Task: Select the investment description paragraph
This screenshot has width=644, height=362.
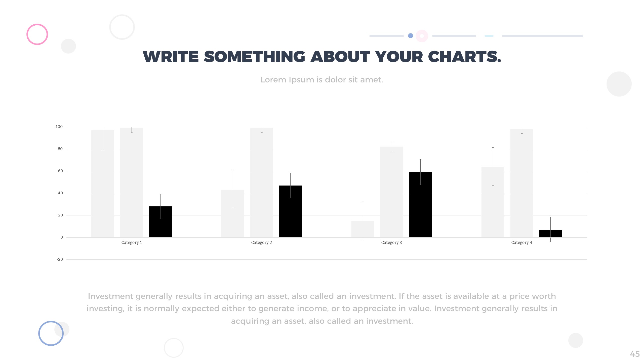Action: click(322, 308)
